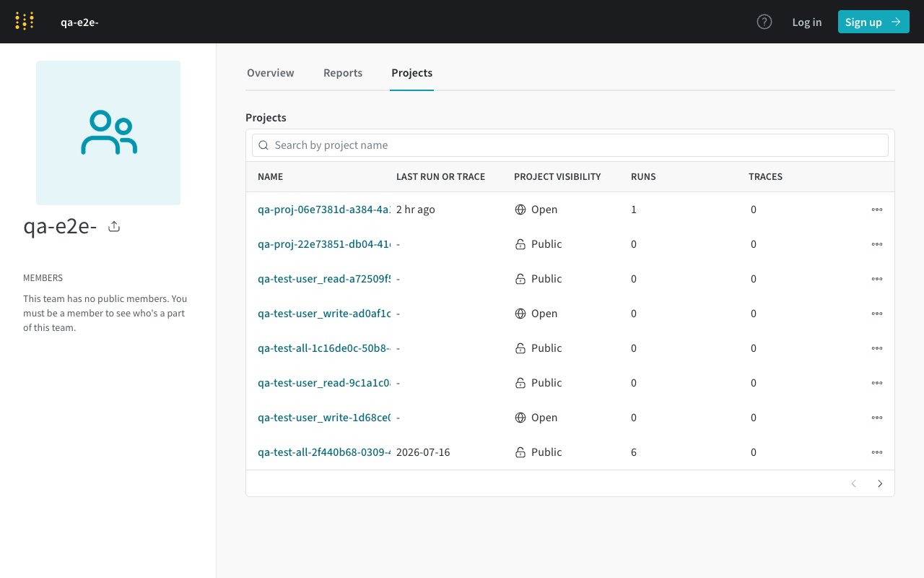
Task: Click the large qa-e2e- team name heading
Action: 60,227
